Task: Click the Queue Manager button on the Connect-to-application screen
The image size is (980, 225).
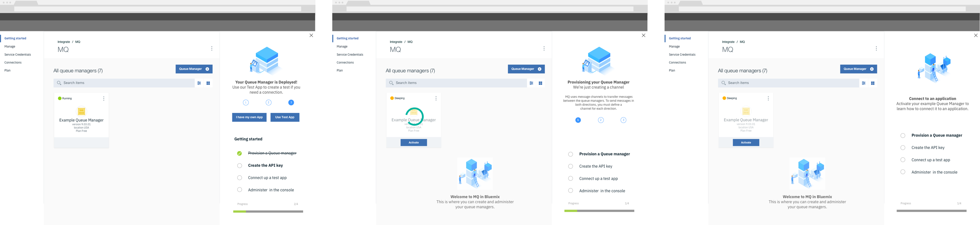Action: [x=859, y=69]
